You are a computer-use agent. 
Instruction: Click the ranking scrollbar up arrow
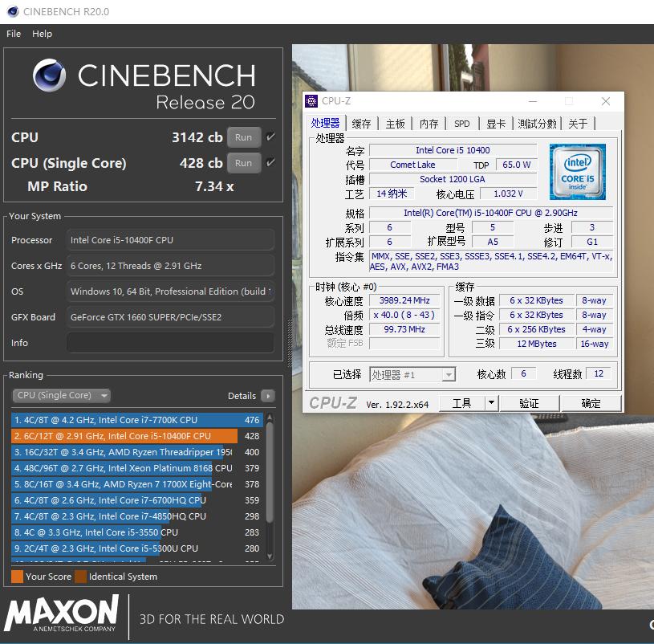(x=270, y=417)
